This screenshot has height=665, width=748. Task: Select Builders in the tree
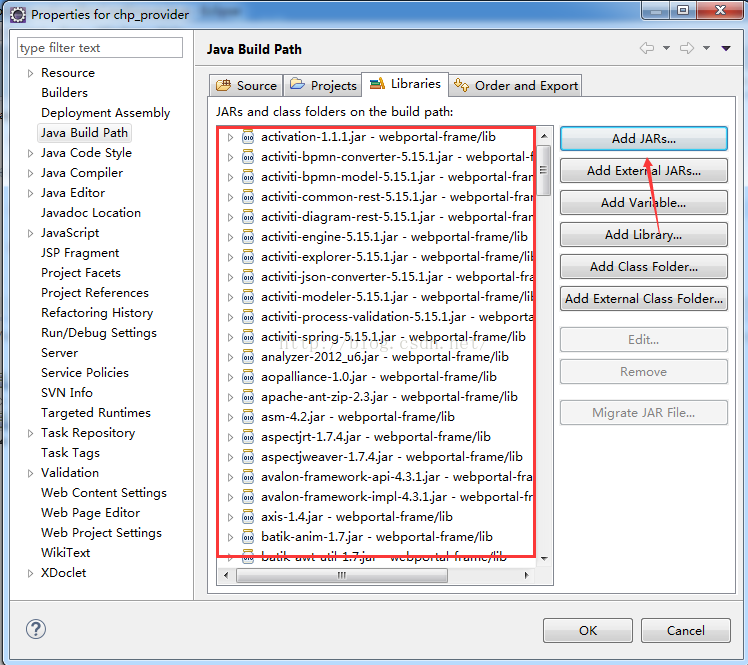[x=64, y=93]
